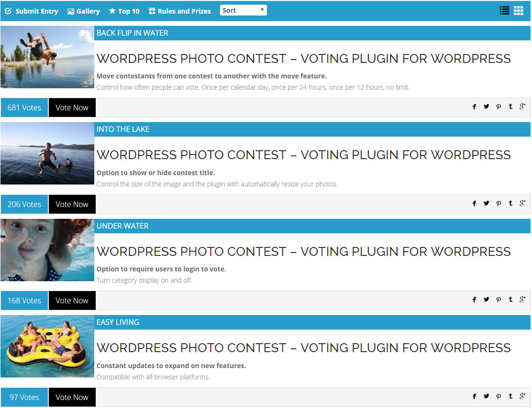Image resolution: width=532 pixels, height=408 pixels.
Task: Pin Into the Lake entry on Pinterest
Action: click(498, 203)
